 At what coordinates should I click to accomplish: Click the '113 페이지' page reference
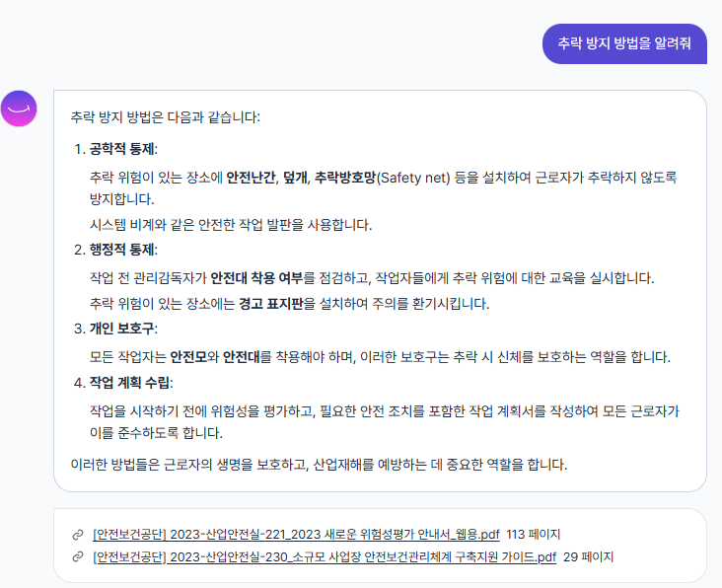click(x=534, y=534)
